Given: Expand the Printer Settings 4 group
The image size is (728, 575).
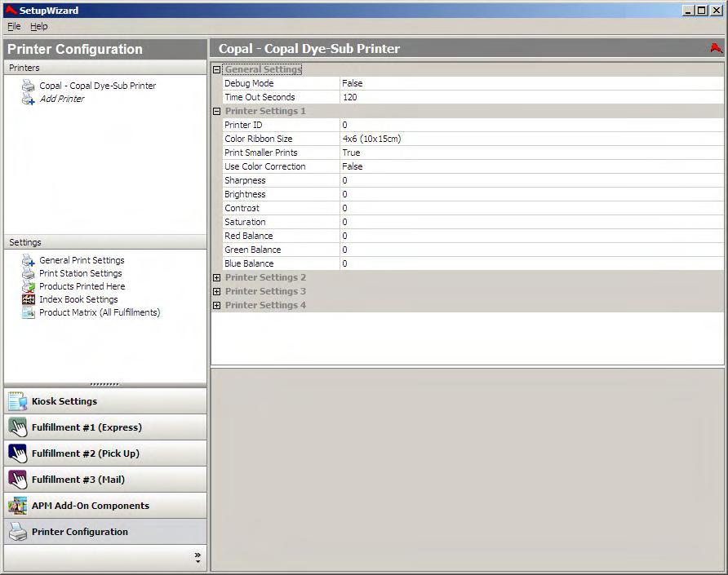Looking at the screenshot, I should (216, 305).
